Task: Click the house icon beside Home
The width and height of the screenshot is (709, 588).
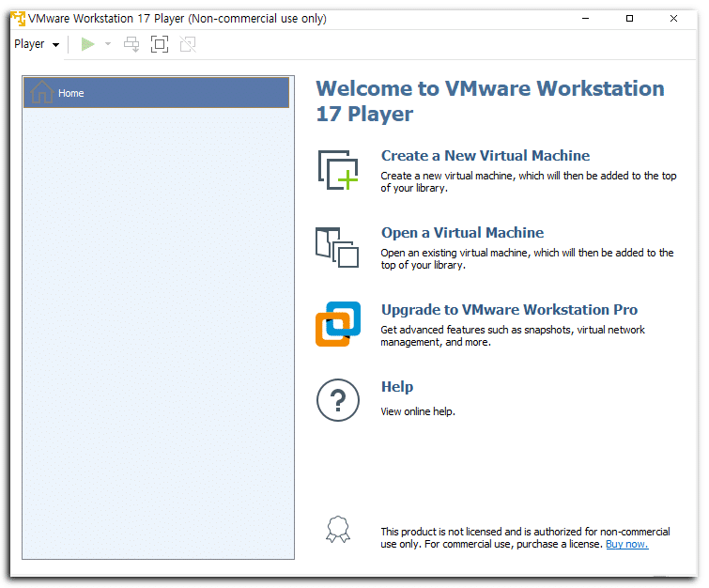Action: point(41,92)
